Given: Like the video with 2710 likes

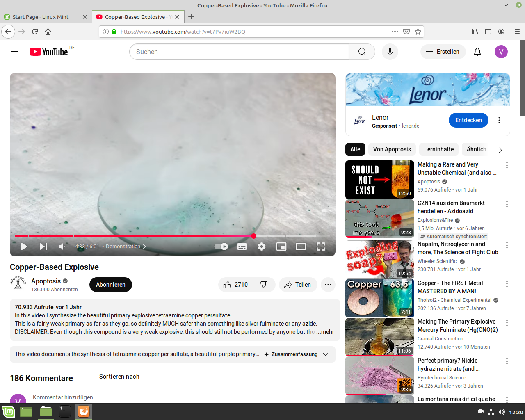Looking at the screenshot, I should [x=236, y=285].
